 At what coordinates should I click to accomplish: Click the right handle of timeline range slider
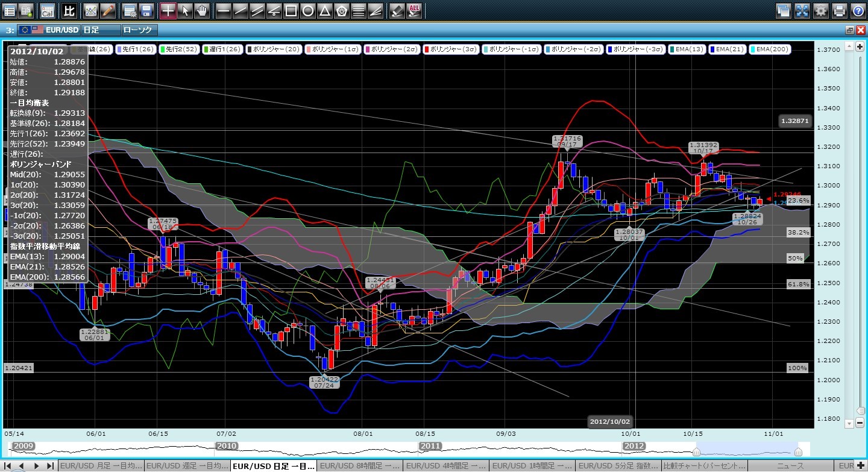[x=798, y=452]
